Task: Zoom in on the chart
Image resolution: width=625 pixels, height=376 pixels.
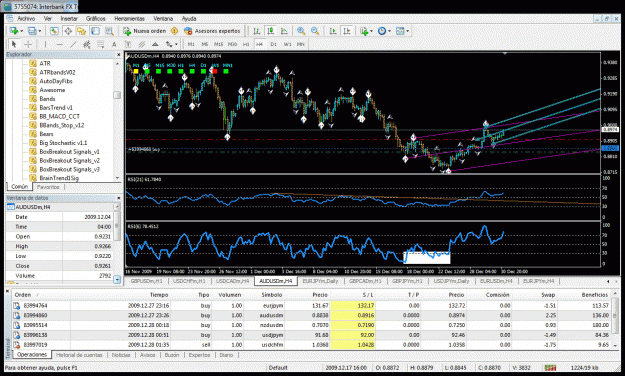Action: [x=301, y=31]
